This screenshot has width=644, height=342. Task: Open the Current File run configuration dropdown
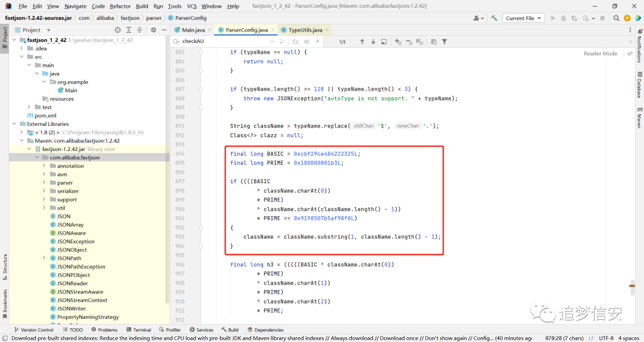click(x=524, y=18)
